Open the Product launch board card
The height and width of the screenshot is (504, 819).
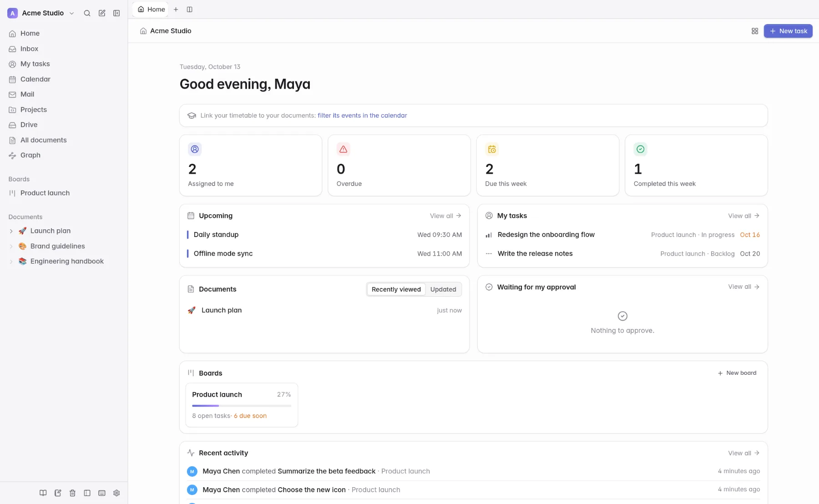(x=242, y=405)
